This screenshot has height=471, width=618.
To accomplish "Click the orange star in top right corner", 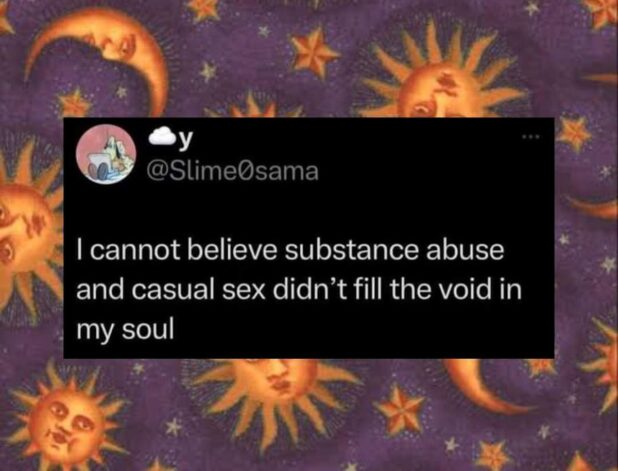I will (x=602, y=14).
